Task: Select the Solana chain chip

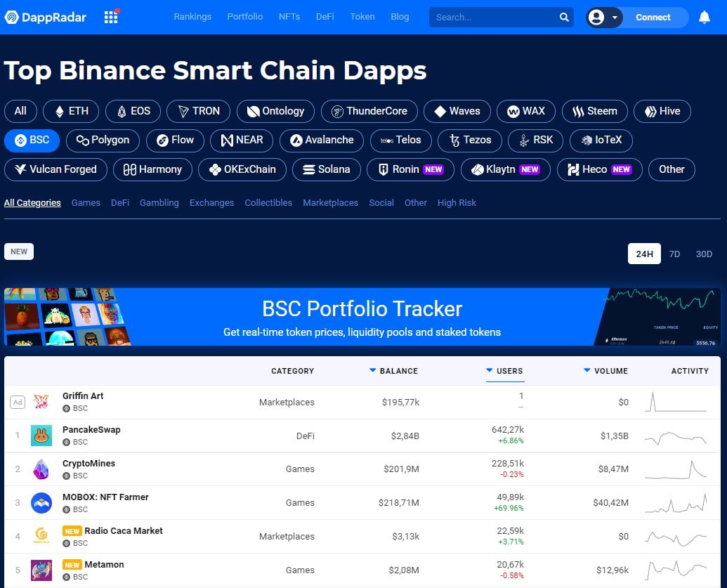Action: point(327,170)
